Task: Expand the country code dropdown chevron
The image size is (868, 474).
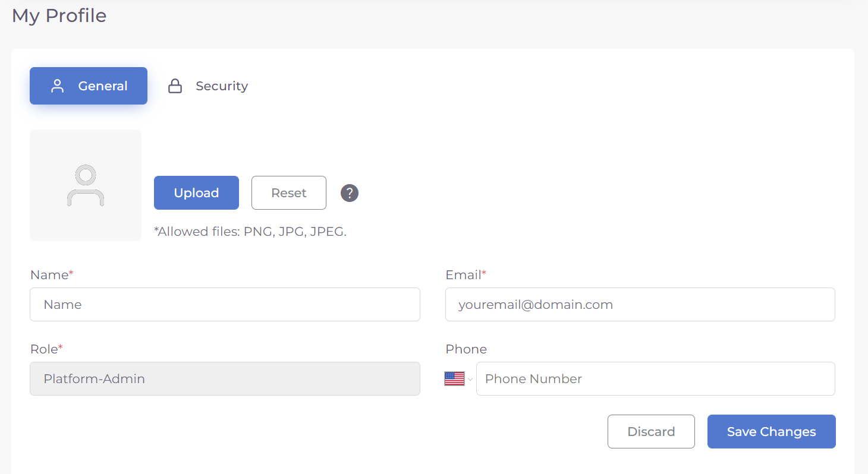Action: click(x=470, y=379)
